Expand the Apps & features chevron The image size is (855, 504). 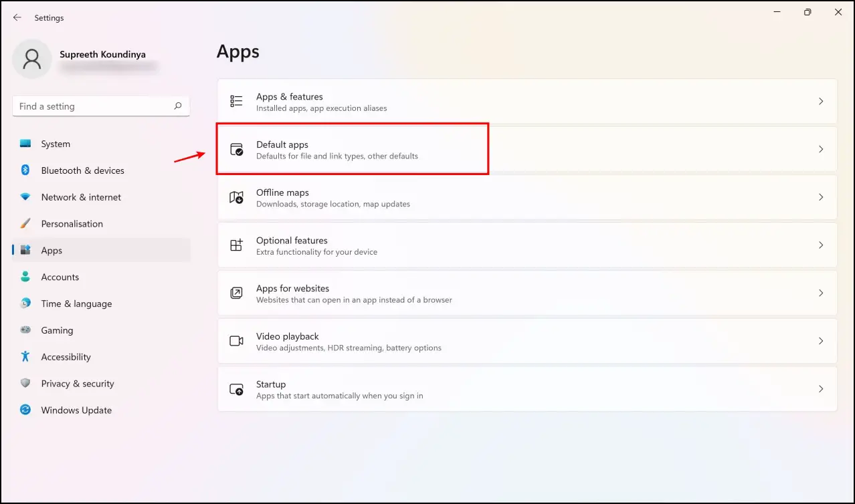(x=821, y=102)
